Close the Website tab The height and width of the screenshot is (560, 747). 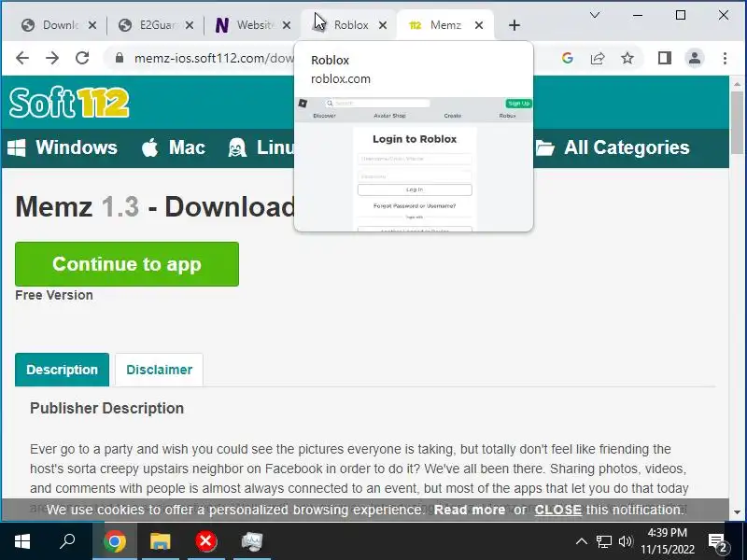[287, 25]
